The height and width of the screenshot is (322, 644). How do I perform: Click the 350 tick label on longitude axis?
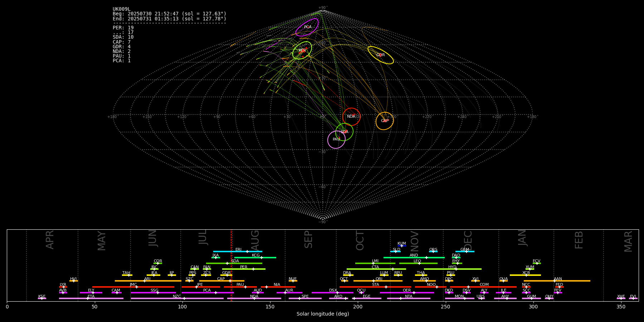click(x=621, y=307)
